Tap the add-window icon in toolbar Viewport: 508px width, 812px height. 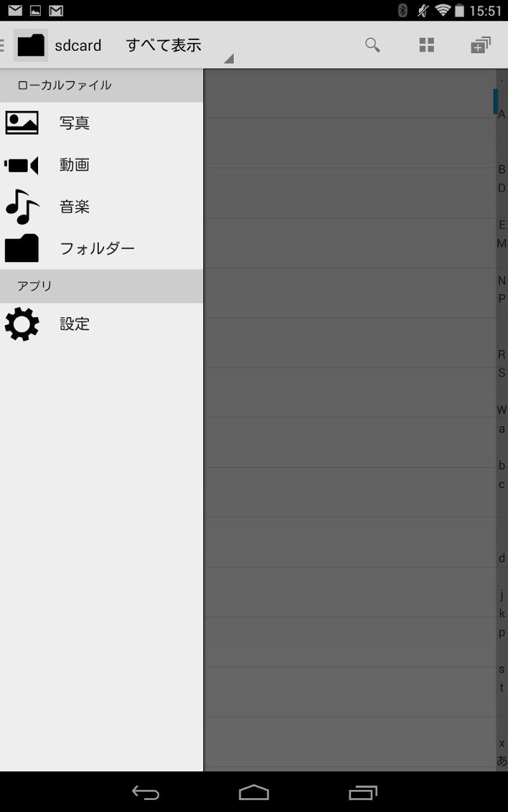[481, 45]
